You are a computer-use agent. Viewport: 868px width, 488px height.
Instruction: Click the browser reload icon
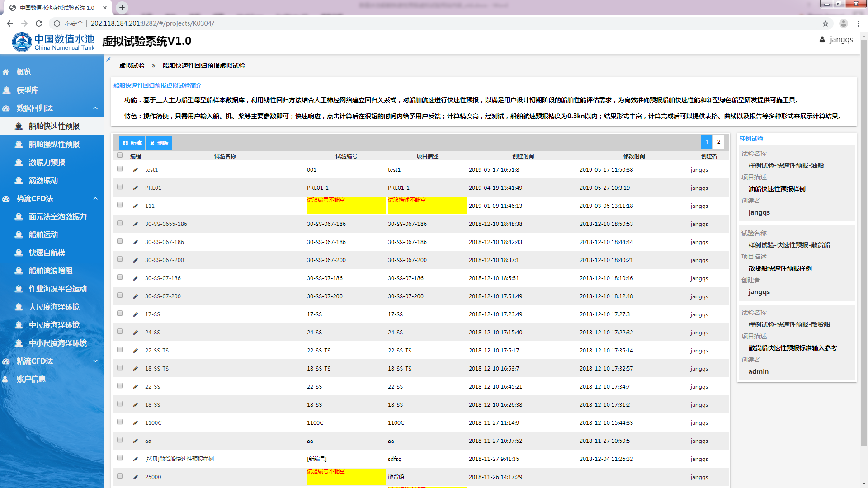(39, 23)
